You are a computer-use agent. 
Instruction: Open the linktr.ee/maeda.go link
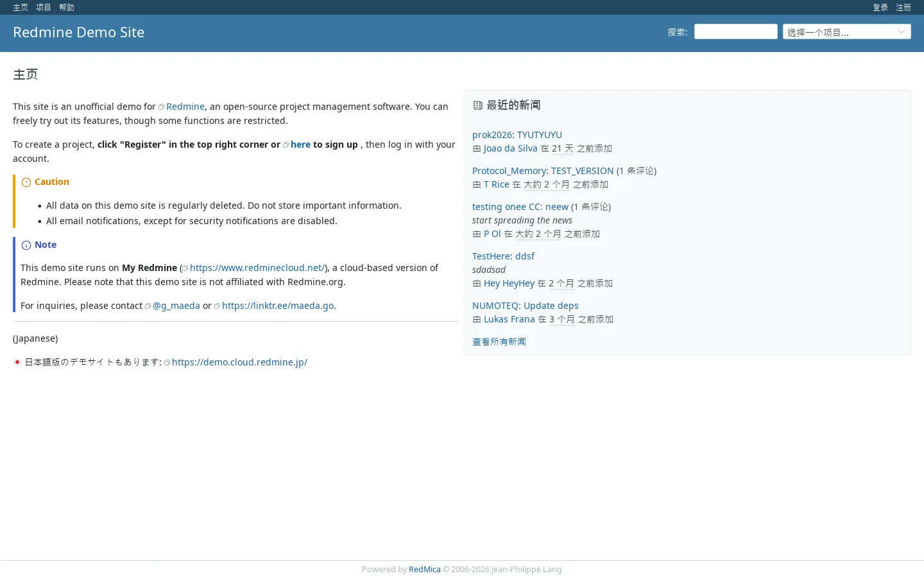click(x=278, y=306)
